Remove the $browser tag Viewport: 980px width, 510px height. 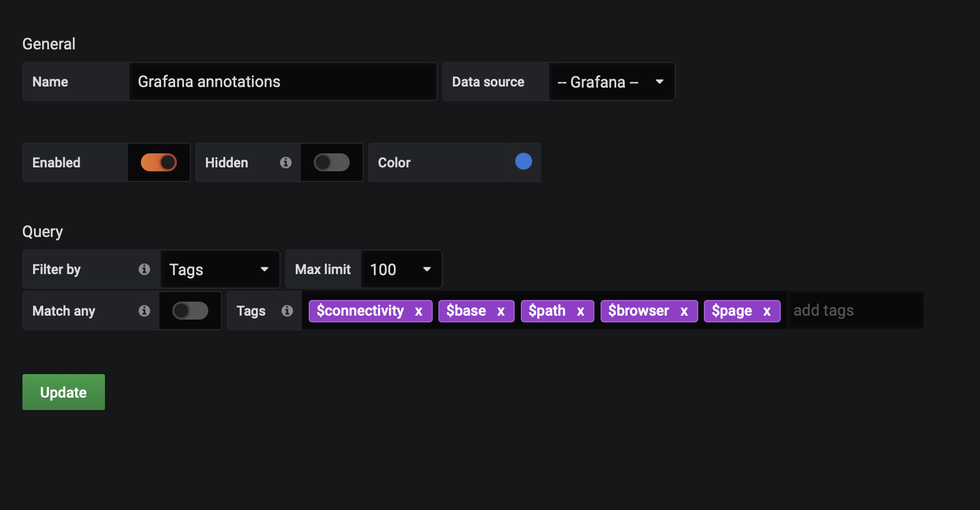click(684, 311)
